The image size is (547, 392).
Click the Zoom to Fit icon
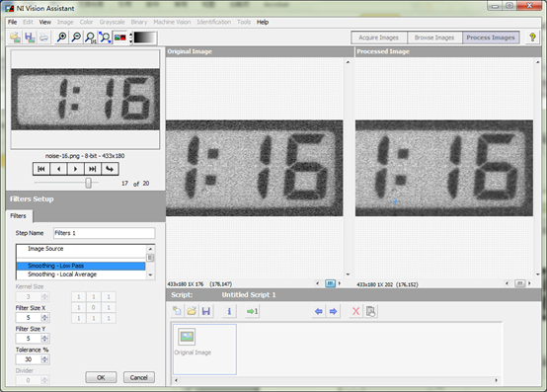pos(105,38)
